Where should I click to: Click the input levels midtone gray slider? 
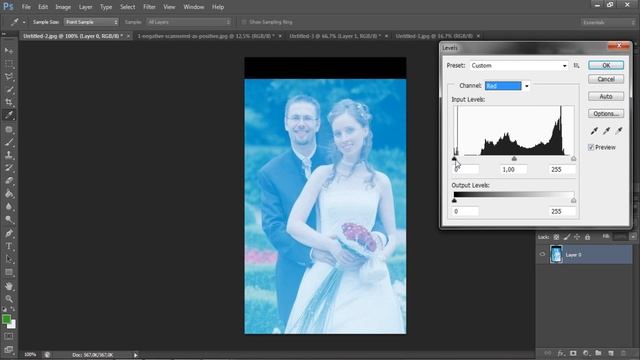coord(514,158)
